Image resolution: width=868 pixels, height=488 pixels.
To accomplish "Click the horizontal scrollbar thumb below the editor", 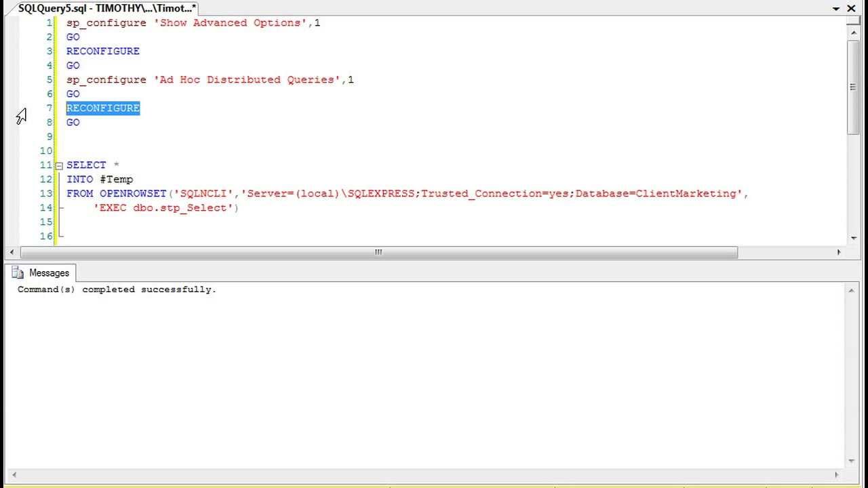I will point(378,251).
